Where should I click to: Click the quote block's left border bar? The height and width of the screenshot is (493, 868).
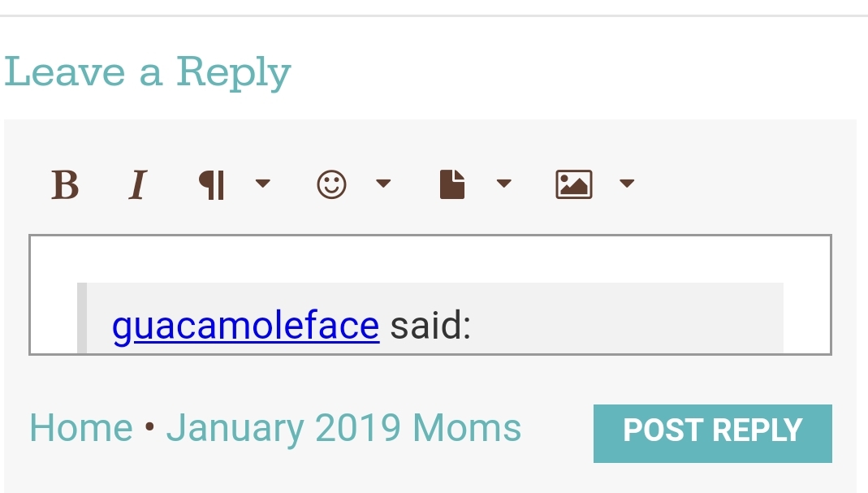[82, 318]
